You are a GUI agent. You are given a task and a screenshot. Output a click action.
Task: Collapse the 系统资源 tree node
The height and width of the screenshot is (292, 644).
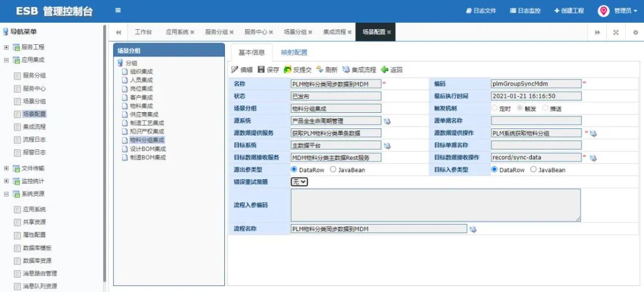(6, 194)
